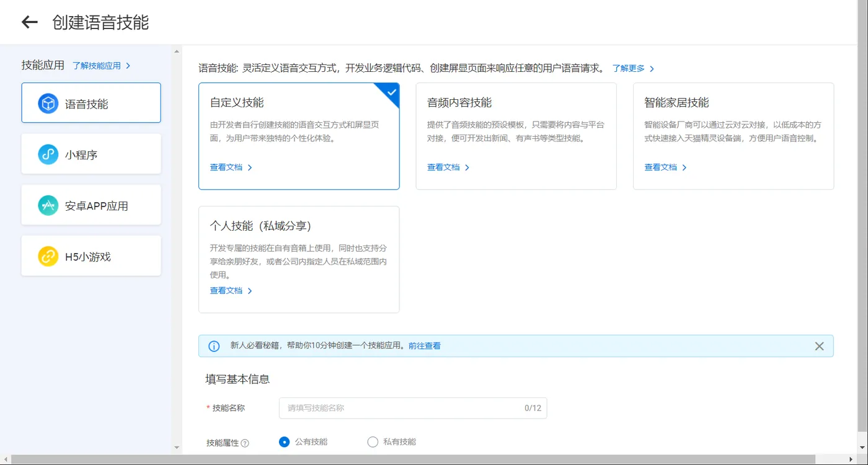The image size is (868, 465).
Task: Select the 安卓APP应用 teal icon
Action: pos(48,205)
